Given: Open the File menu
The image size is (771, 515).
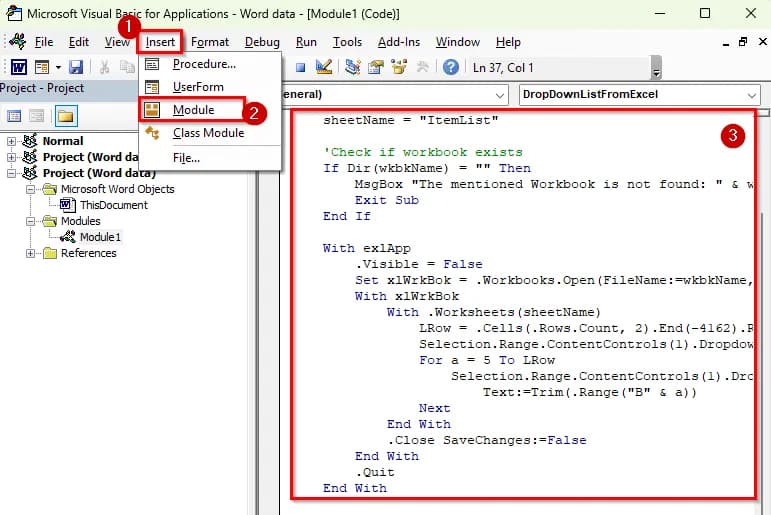Looking at the screenshot, I should [x=44, y=42].
